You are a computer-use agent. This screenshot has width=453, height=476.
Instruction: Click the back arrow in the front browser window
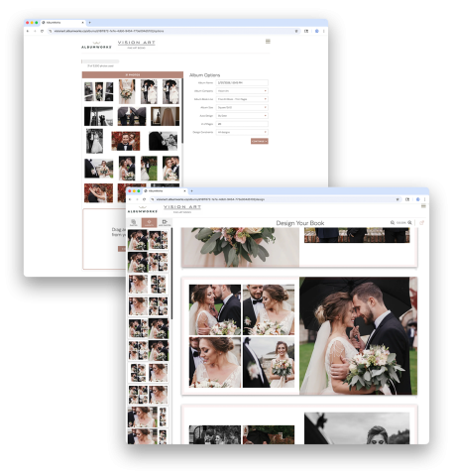point(130,199)
